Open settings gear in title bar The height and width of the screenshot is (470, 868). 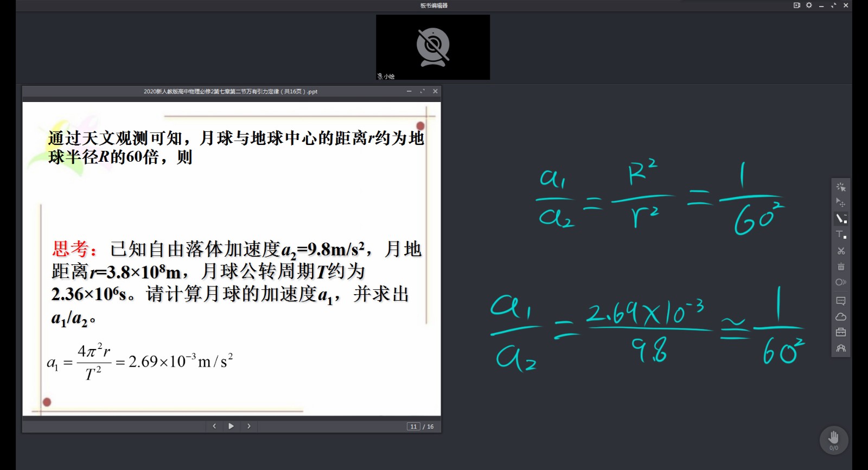tap(809, 5)
